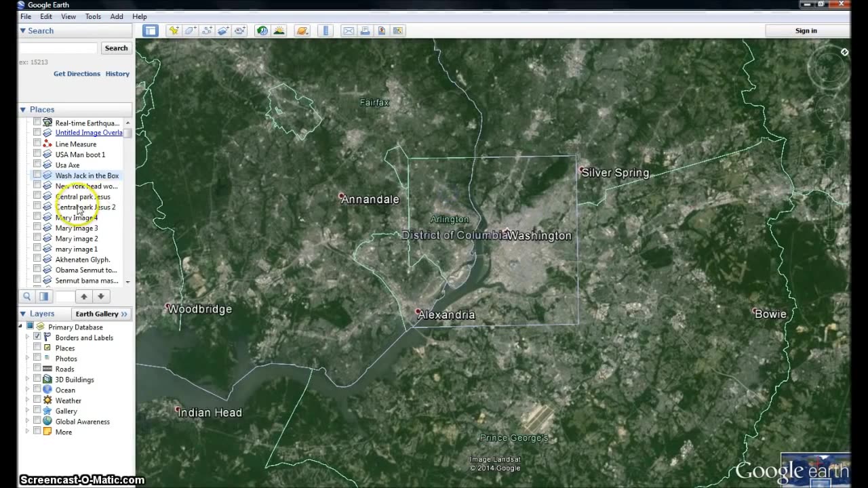Click the search text input field
868x488 pixels.
(58, 48)
